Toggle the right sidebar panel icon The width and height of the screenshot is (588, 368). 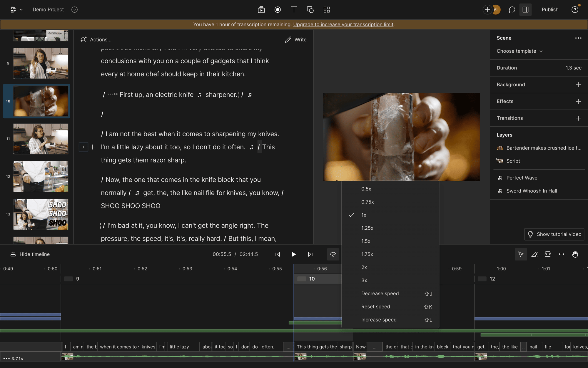tap(526, 9)
